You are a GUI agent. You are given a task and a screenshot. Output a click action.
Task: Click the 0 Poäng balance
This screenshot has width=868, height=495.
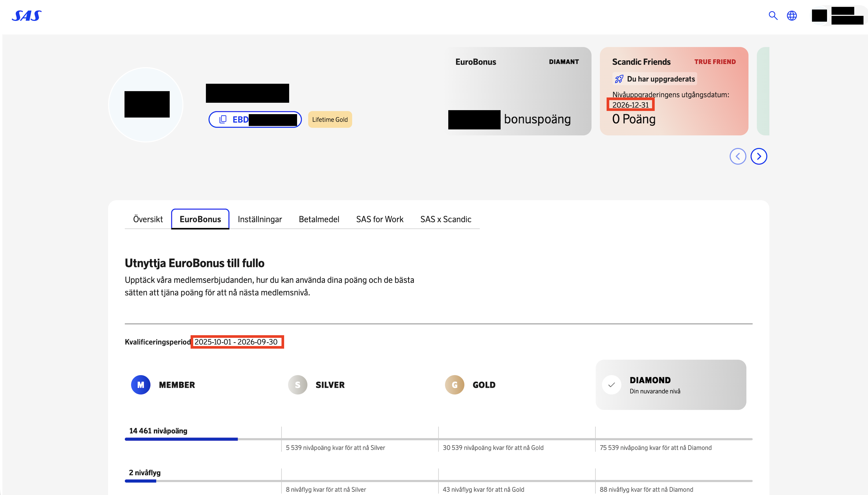click(634, 119)
